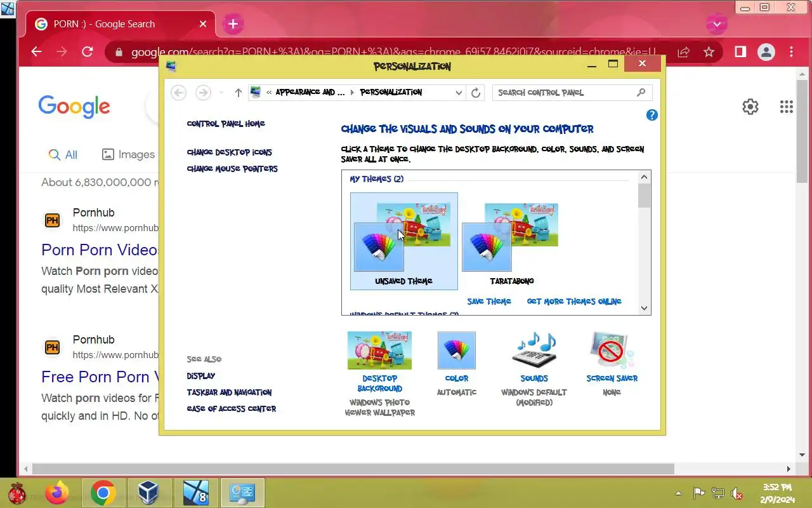Click the Save Theme link
Image resolution: width=812 pixels, height=508 pixels.
coord(489,302)
